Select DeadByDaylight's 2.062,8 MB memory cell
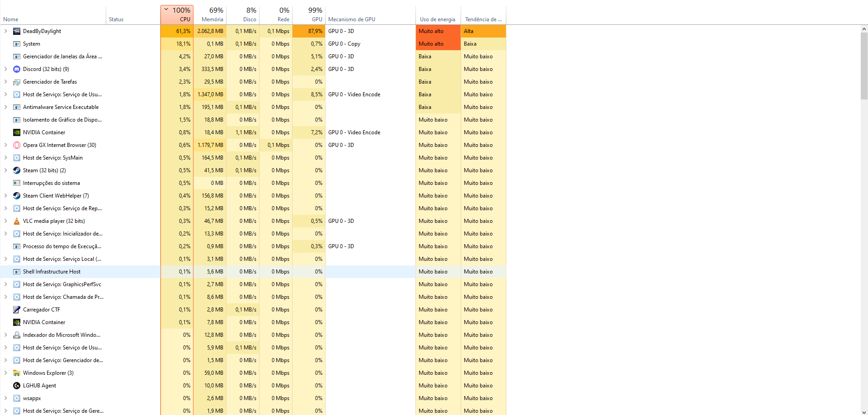Image resolution: width=868 pixels, height=415 pixels. click(210, 31)
